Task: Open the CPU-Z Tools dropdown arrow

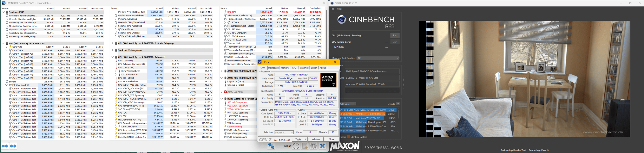Action: (305, 139)
